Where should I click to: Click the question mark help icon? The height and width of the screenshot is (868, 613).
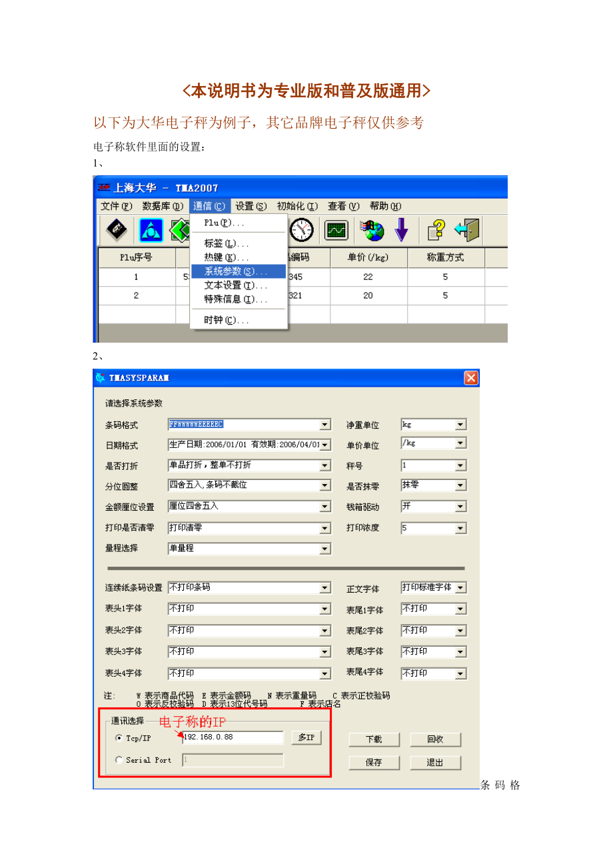point(436,230)
